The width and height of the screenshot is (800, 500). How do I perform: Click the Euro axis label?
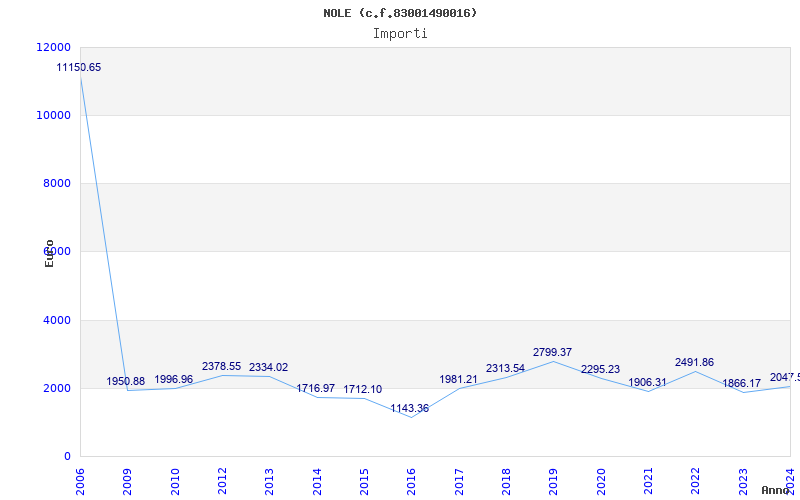click(49, 253)
